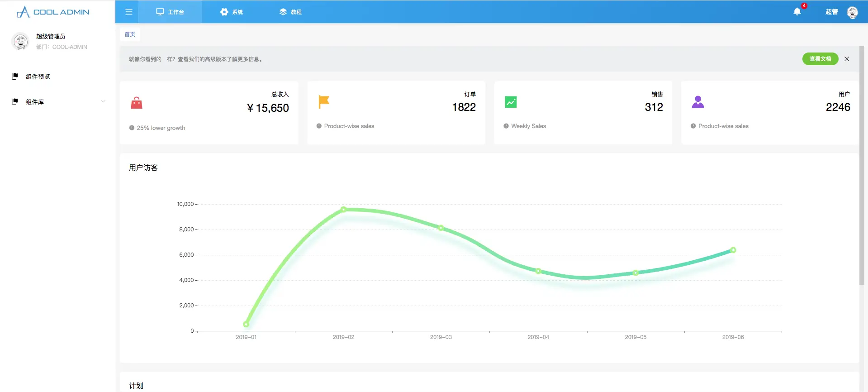Click the green 查看文档 button

[820, 59]
